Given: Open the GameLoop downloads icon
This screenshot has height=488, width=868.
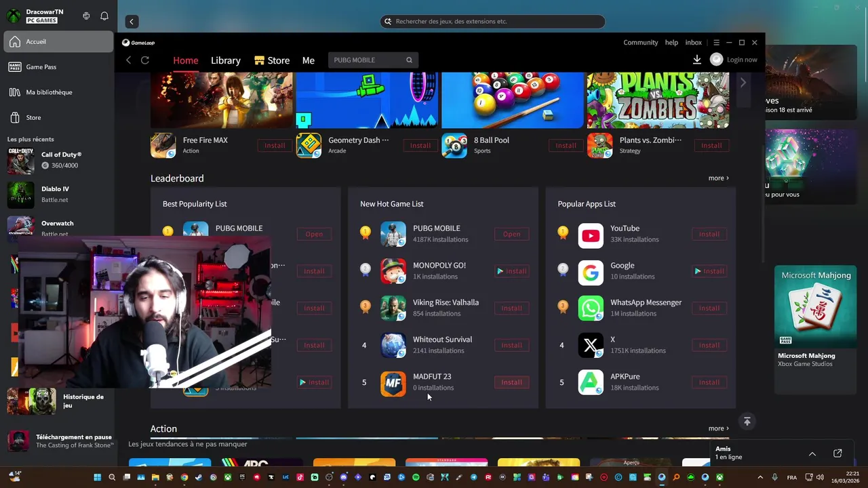Looking at the screenshot, I should (696, 60).
